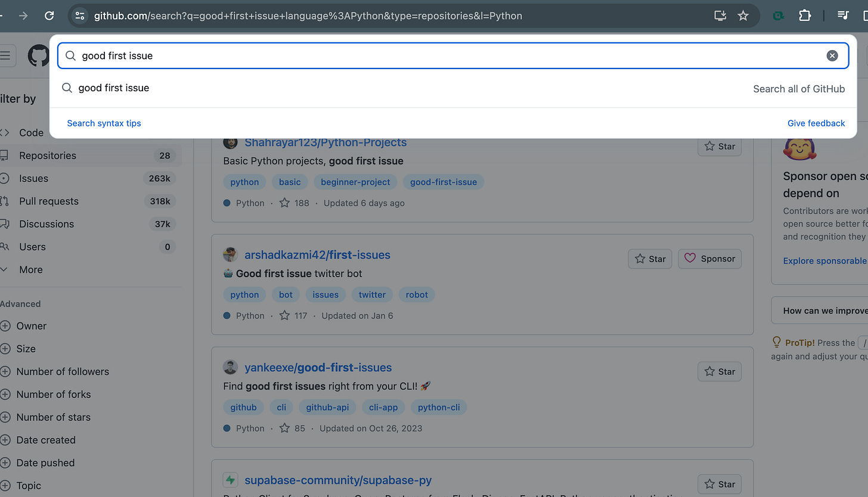Screen dimensions: 868x497
Task: Click inside the 'good first issue' search field
Action: [453, 55]
